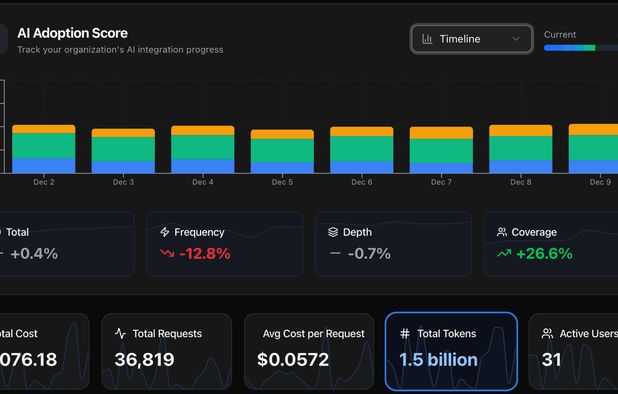Expand the Timeline chevron arrow

coord(516,39)
